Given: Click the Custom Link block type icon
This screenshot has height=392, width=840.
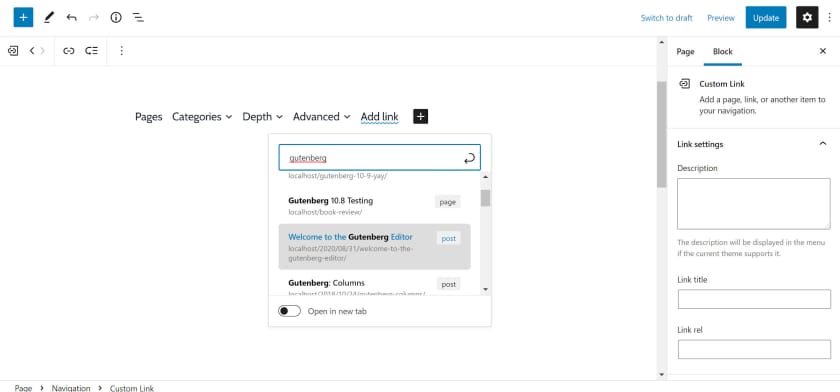Looking at the screenshot, I should [x=13, y=51].
